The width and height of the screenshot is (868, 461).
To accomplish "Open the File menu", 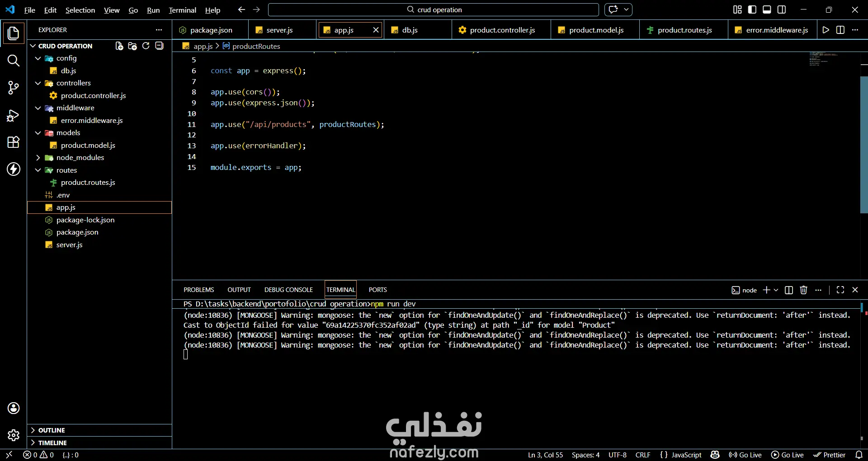I will 29,10.
